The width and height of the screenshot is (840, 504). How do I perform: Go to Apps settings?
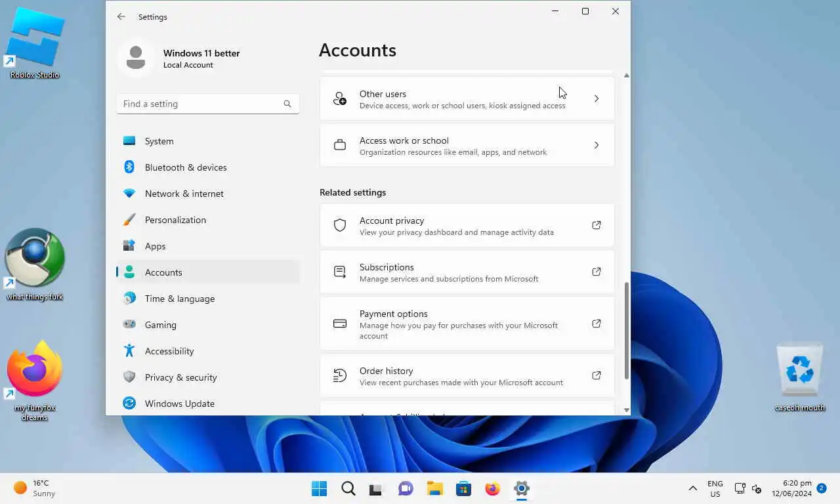coord(208,246)
